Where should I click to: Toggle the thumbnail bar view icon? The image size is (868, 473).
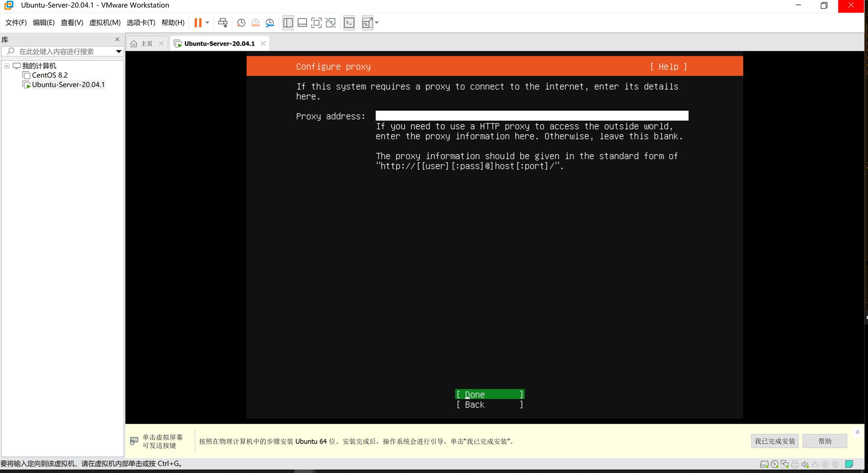tap(303, 23)
